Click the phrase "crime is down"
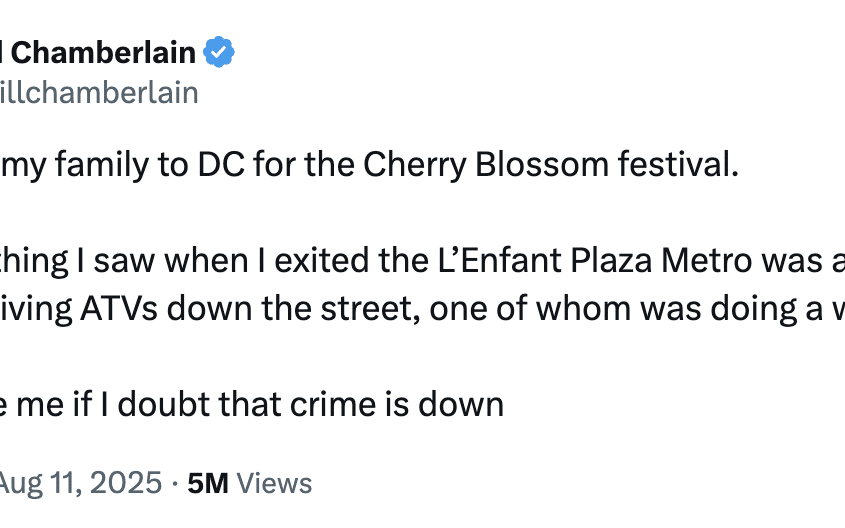 [397, 404]
